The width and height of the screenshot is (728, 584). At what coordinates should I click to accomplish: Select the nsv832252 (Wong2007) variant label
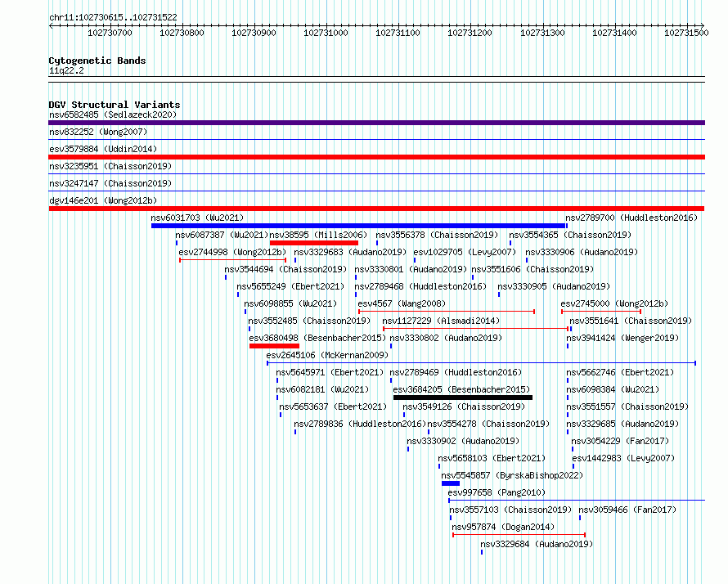[x=98, y=132]
